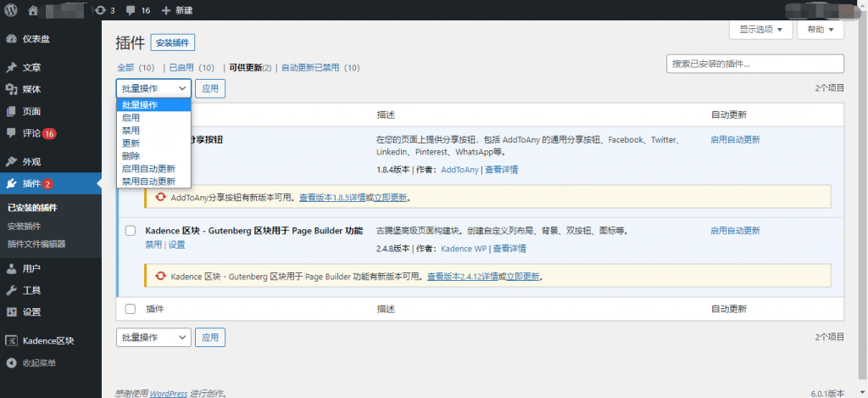Open Kadence Blocks sidebar icon
Screen dimensions: 868x398
(x=11, y=341)
